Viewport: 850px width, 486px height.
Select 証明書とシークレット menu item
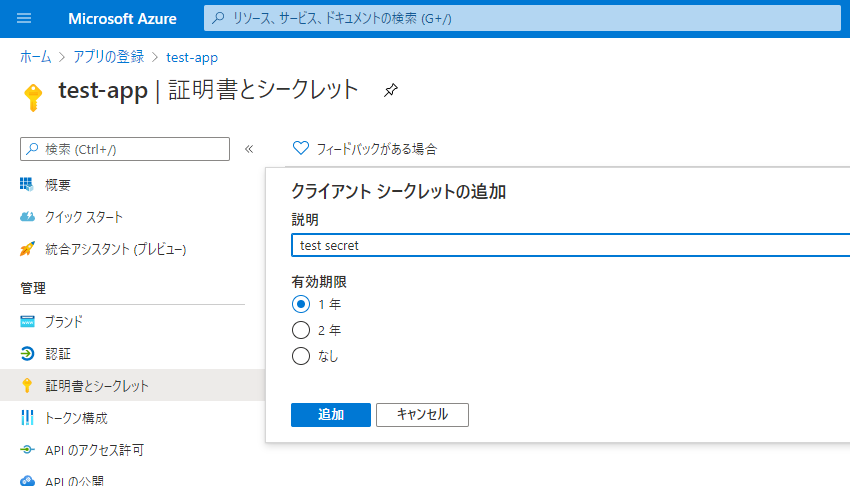pos(132,385)
